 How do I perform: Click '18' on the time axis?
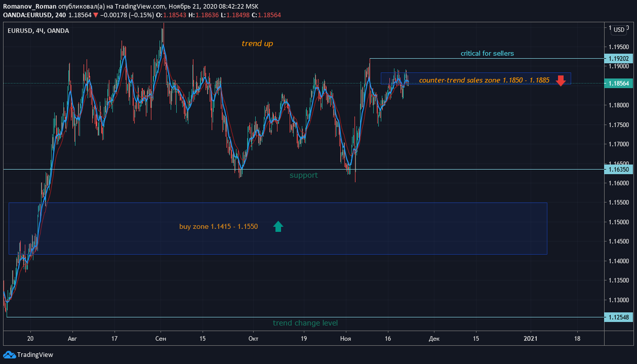click(x=577, y=338)
